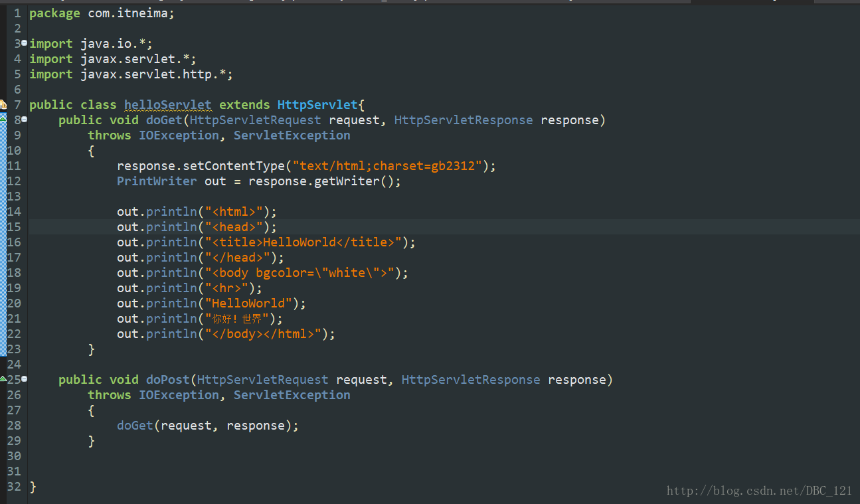Click the import javax.servlet.http.* statement
The height and width of the screenshot is (504, 860).
click(x=131, y=74)
